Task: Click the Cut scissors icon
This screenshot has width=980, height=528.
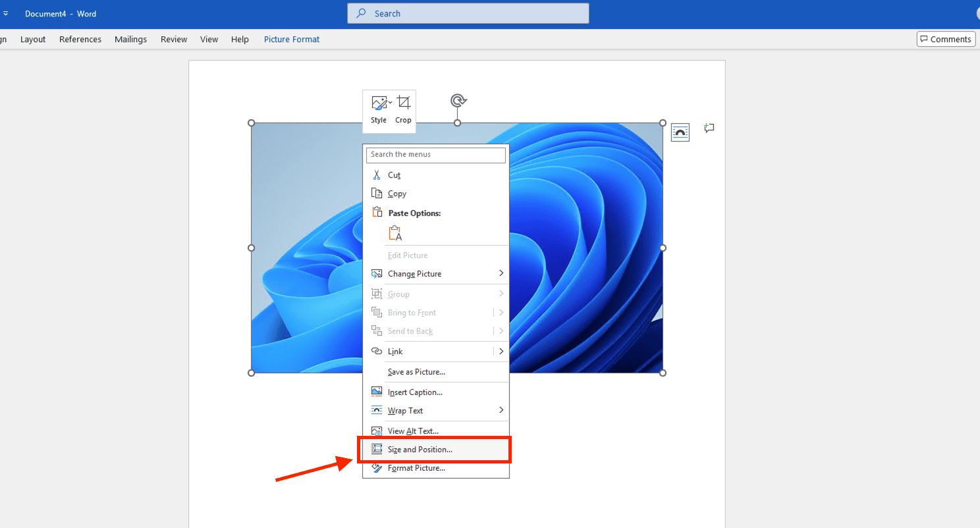Action: click(x=377, y=175)
